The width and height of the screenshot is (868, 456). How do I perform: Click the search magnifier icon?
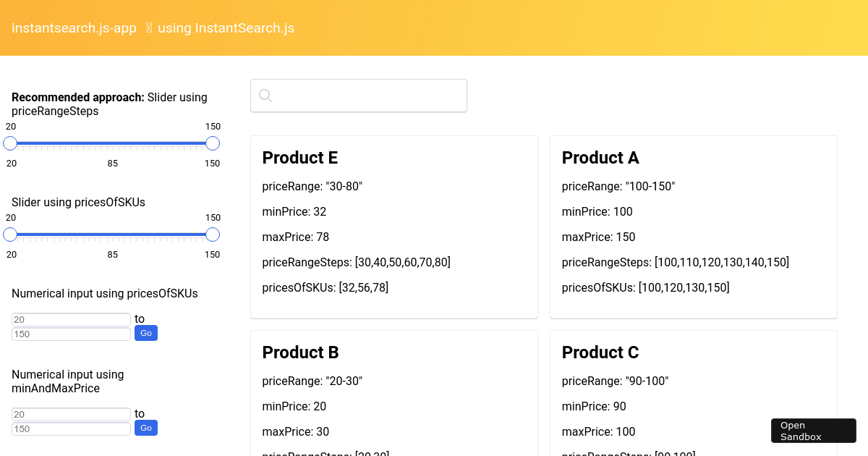click(265, 96)
